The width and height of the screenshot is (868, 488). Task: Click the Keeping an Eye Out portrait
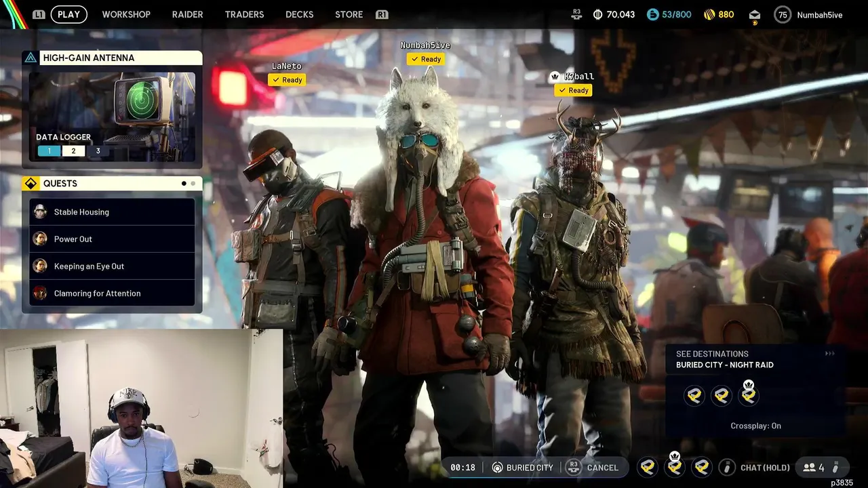40,266
